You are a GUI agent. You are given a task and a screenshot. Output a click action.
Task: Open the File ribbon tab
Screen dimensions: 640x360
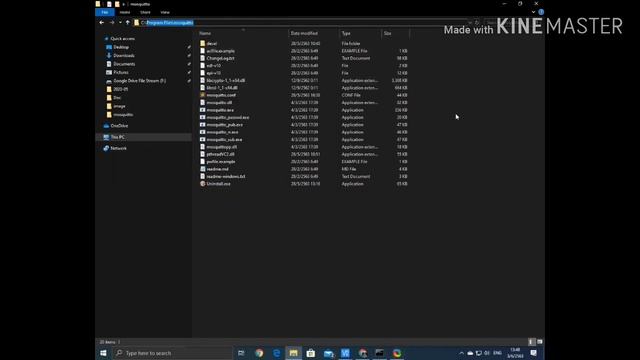click(x=104, y=12)
